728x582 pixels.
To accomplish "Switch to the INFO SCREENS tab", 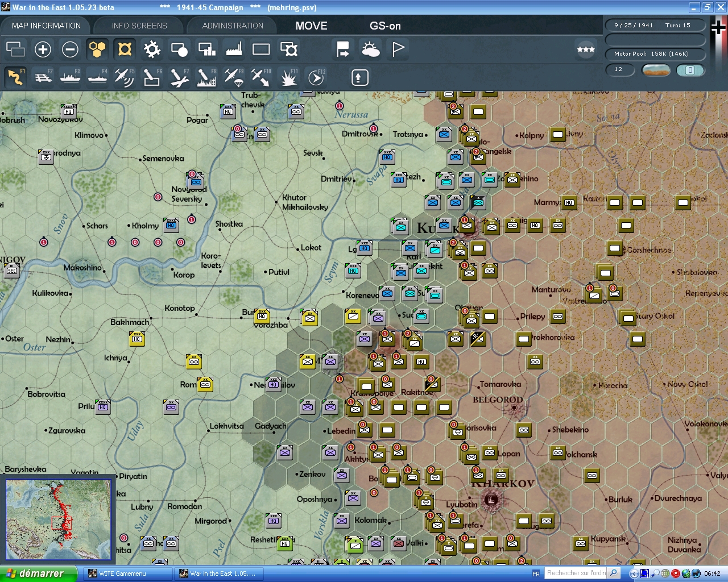I will (x=139, y=26).
